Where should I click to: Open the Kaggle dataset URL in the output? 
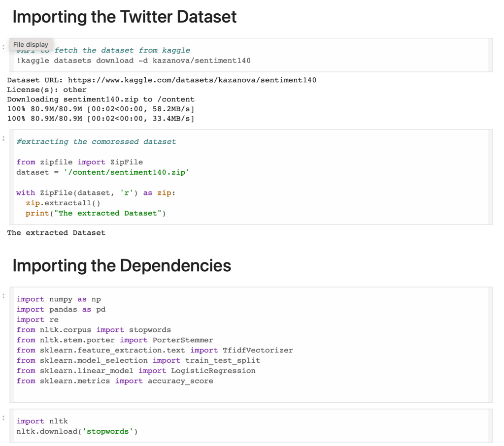(192, 80)
